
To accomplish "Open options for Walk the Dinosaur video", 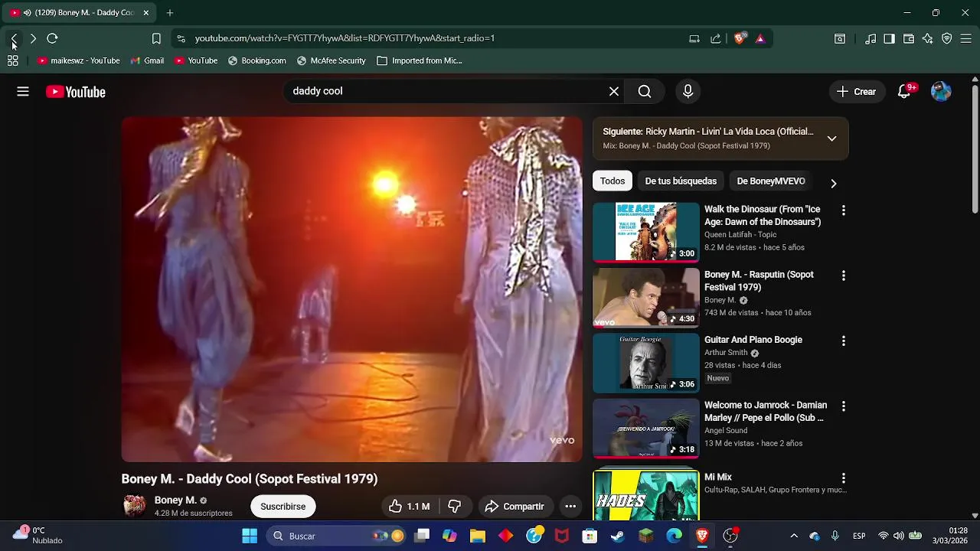I will pyautogui.click(x=844, y=210).
